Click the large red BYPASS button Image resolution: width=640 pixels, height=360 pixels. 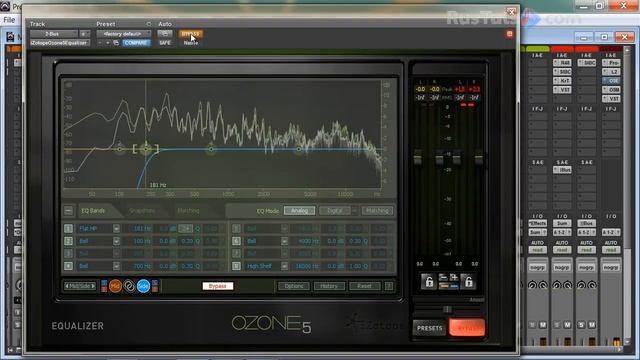(x=467, y=328)
